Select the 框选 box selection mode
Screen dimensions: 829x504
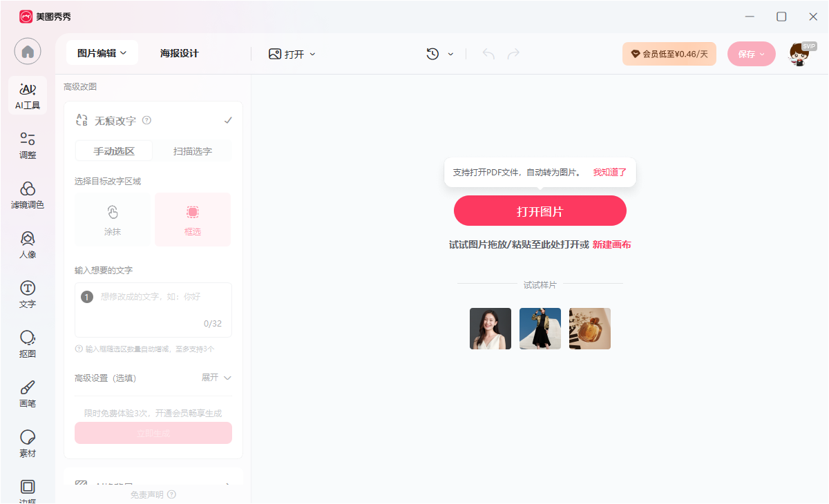point(193,219)
